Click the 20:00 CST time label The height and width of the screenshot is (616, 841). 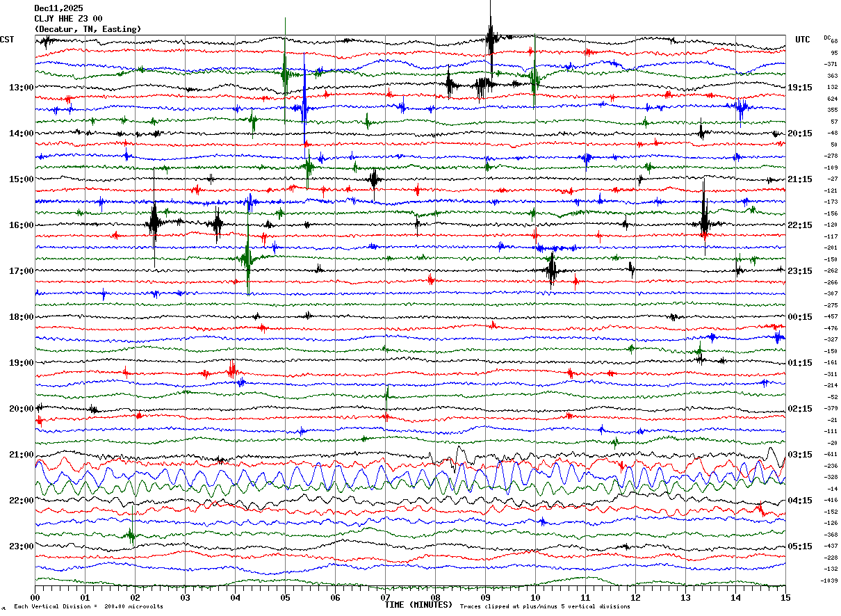pyautogui.click(x=22, y=409)
